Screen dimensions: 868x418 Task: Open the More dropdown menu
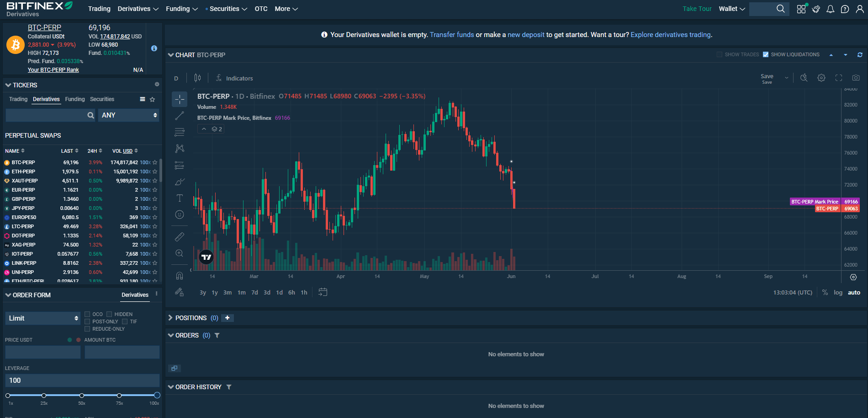(286, 9)
